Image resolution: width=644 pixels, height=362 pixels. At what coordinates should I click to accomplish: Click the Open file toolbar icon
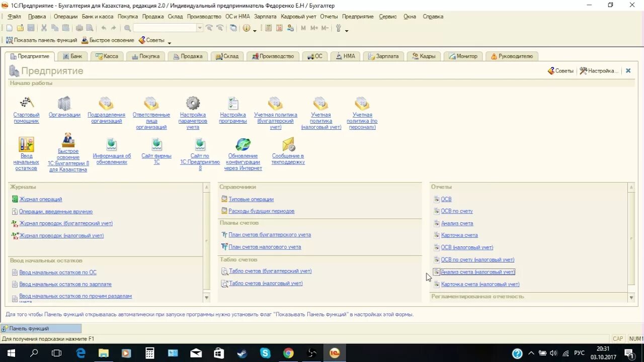click(20, 28)
